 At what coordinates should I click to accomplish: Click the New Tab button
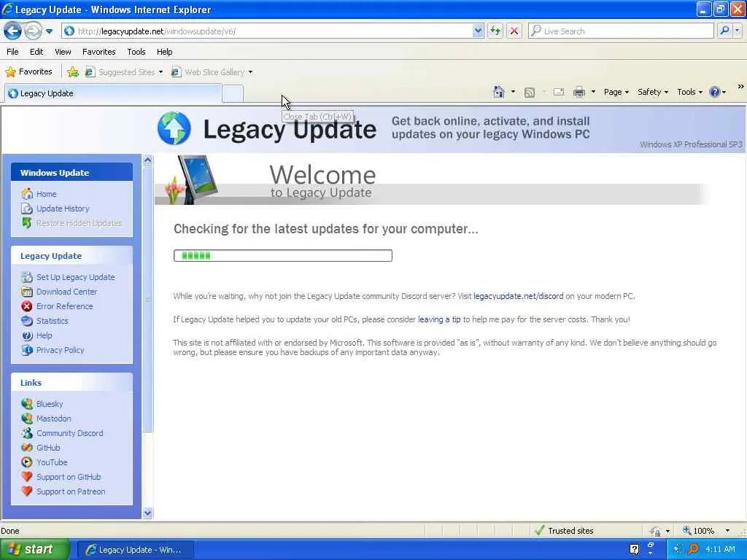click(233, 93)
